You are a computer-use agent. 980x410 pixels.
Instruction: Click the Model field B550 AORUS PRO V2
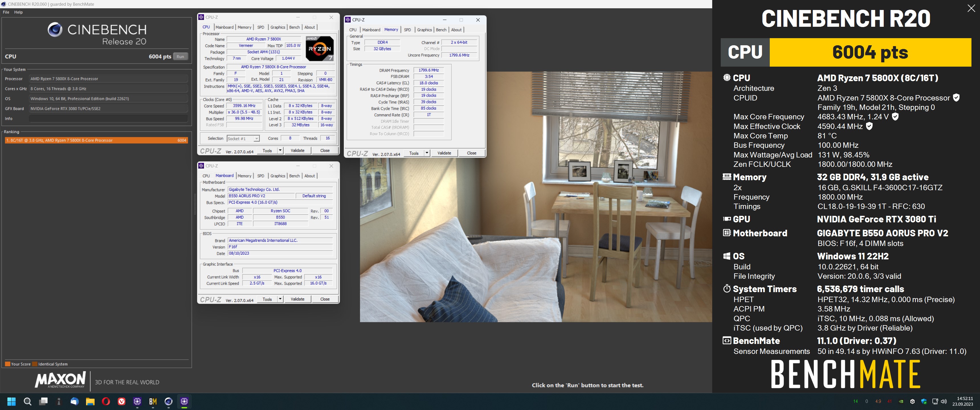point(261,196)
